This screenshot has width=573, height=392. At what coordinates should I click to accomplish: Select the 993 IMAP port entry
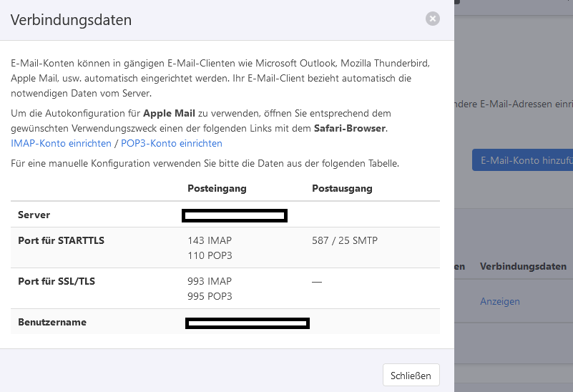tap(210, 281)
